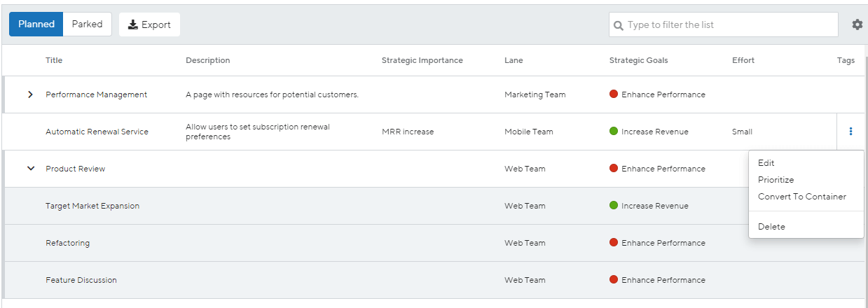Open the settings gear icon
Viewport: 868px width, 308px height.
[x=857, y=24]
